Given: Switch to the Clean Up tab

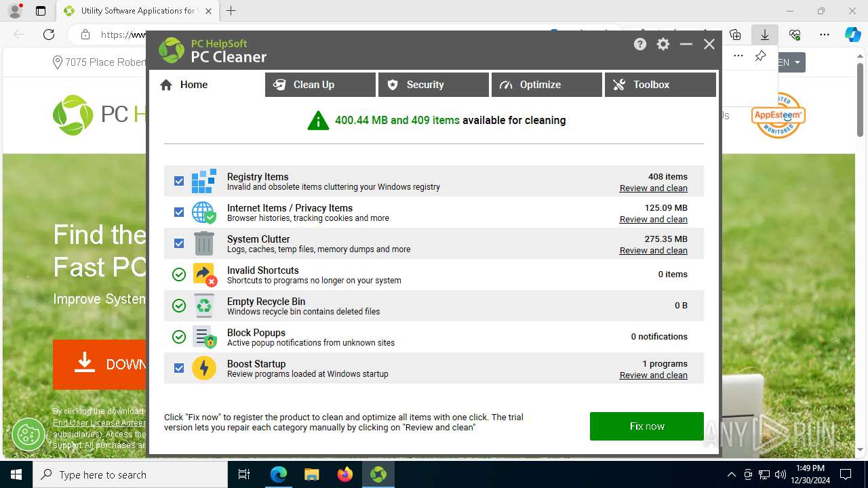Looking at the screenshot, I should [x=320, y=85].
